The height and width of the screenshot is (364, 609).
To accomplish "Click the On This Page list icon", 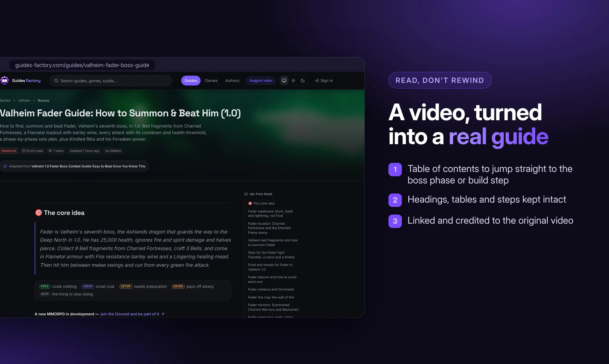I will 246,194.
